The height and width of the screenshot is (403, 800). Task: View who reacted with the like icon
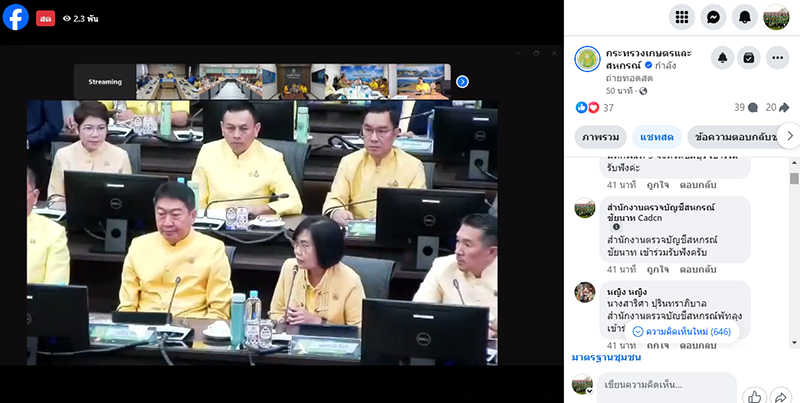tap(582, 107)
